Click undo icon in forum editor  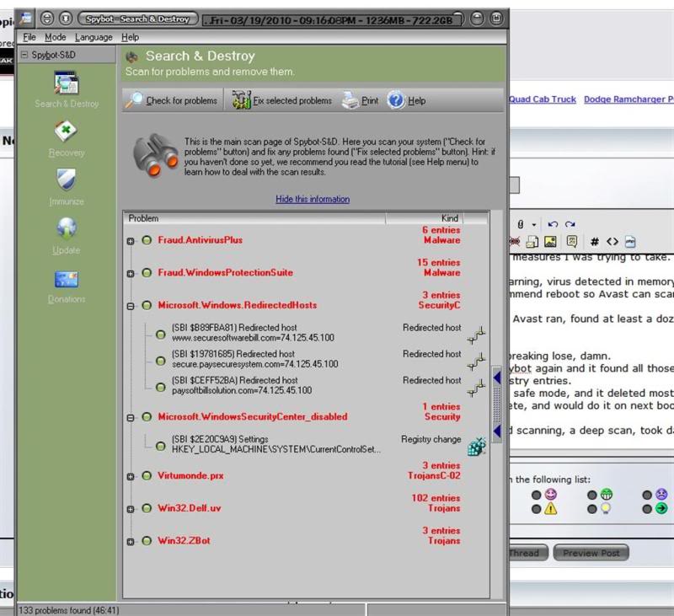(553, 224)
